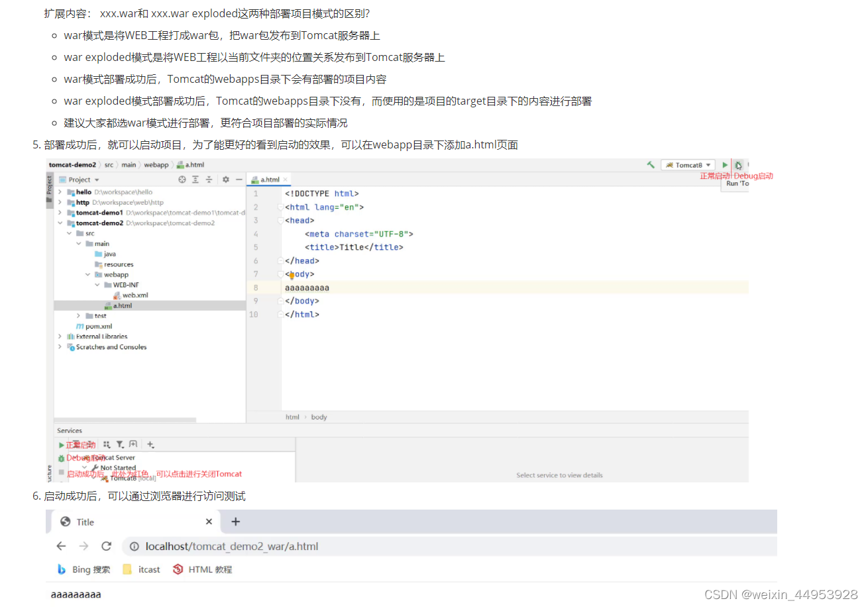Hide the Project panel with minus icon

pyautogui.click(x=239, y=180)
